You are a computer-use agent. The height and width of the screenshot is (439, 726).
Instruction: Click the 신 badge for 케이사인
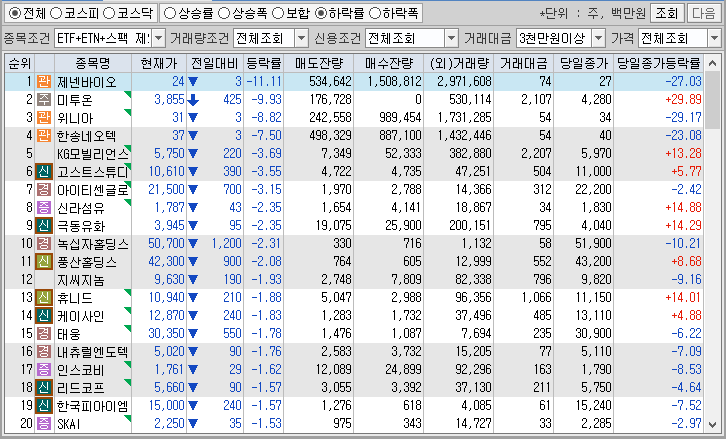click(x=44, y=315)
